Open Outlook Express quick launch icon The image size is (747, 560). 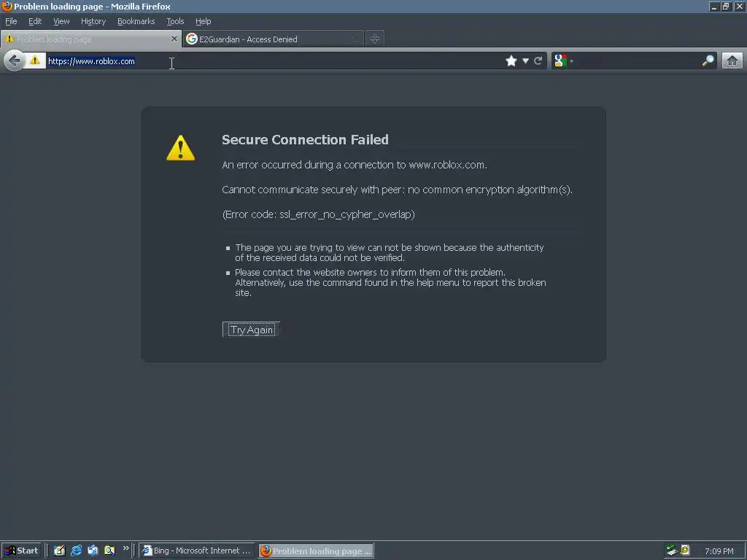click(x=93, y=551)
